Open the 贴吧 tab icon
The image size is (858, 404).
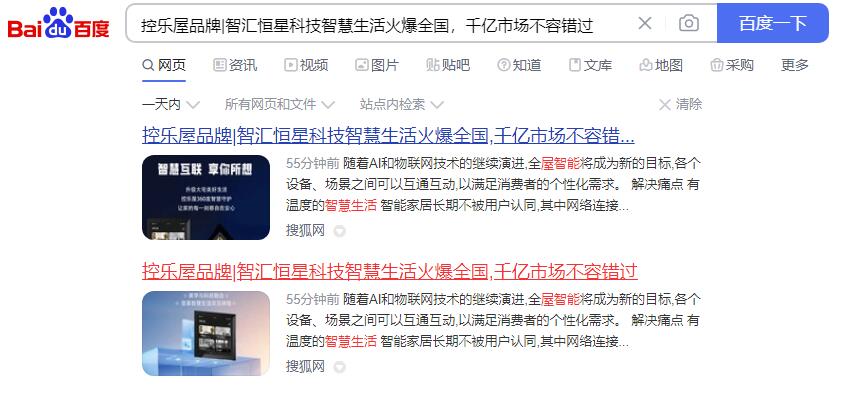point(433,65)
